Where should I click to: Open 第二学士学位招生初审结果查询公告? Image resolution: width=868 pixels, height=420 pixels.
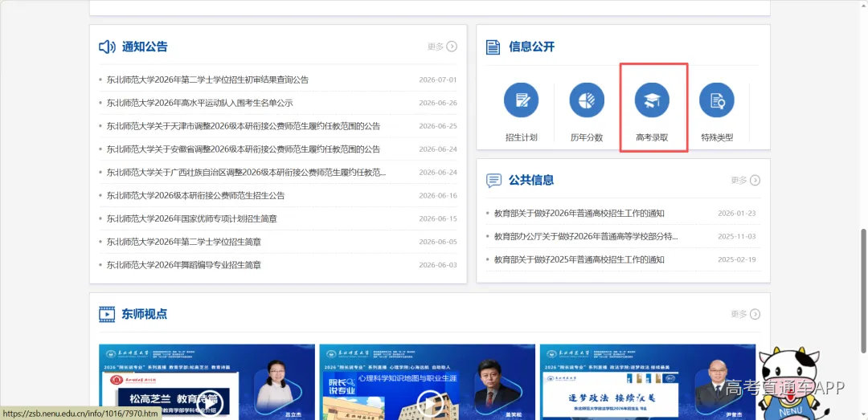(x=207, y=80)
